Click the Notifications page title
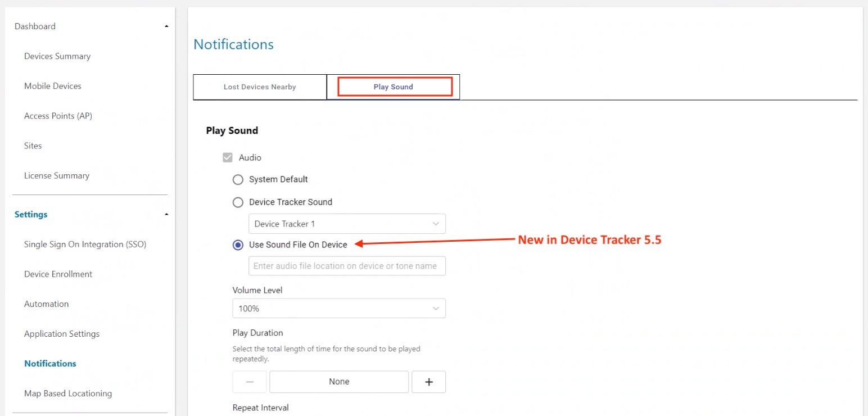 tap(233, 44)
